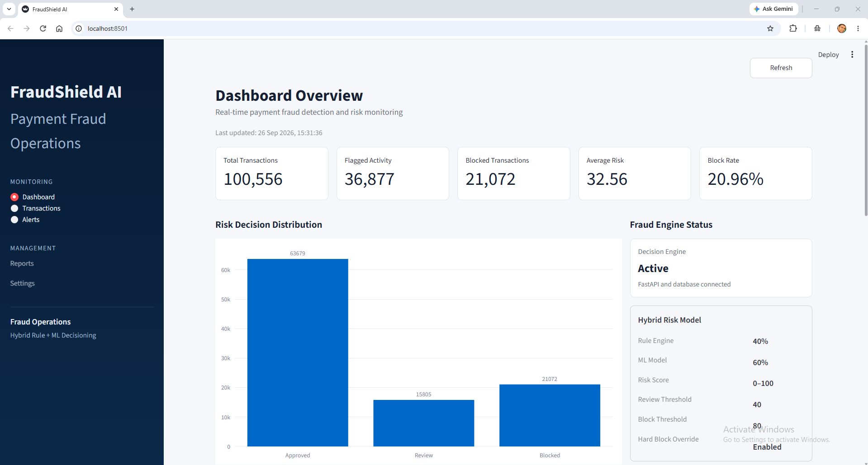This screenshot has width=868, height=465.
Task: Click the Total Transactions value 100,556
Action: (253, 179)
